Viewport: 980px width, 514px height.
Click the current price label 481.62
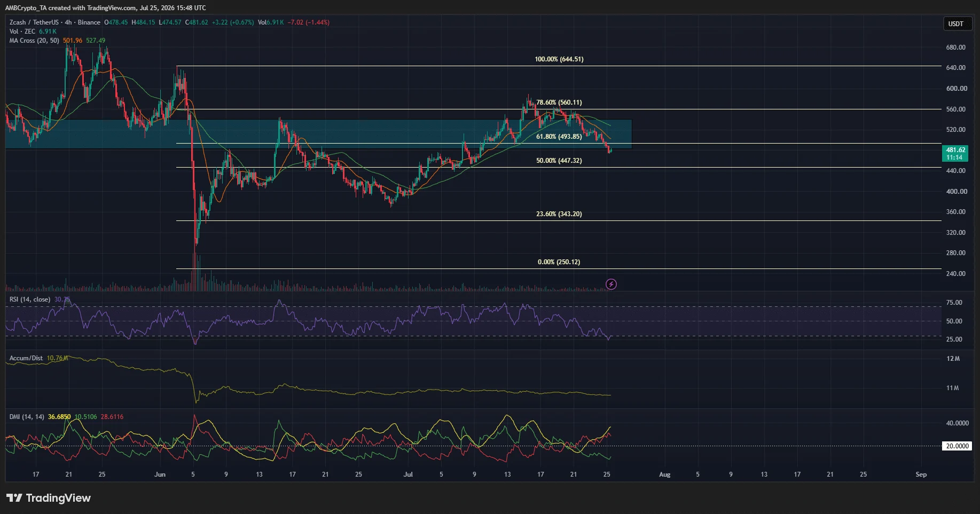point(955,154)
